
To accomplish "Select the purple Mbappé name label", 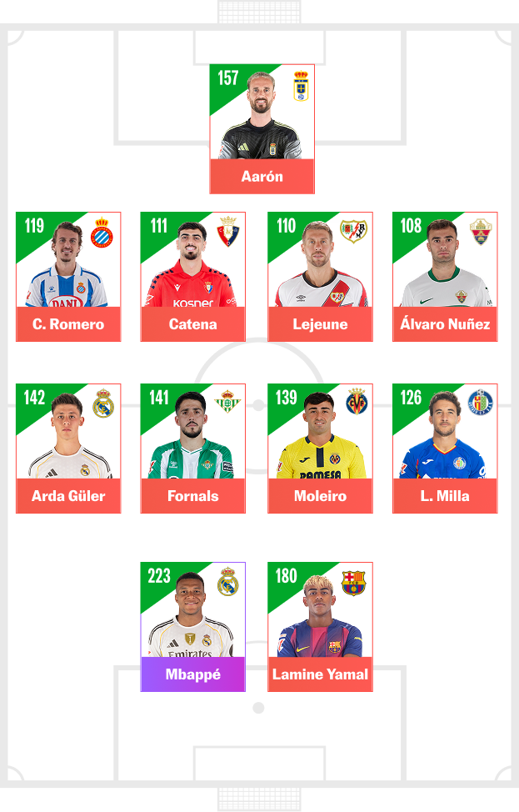I will click(193, 674).
